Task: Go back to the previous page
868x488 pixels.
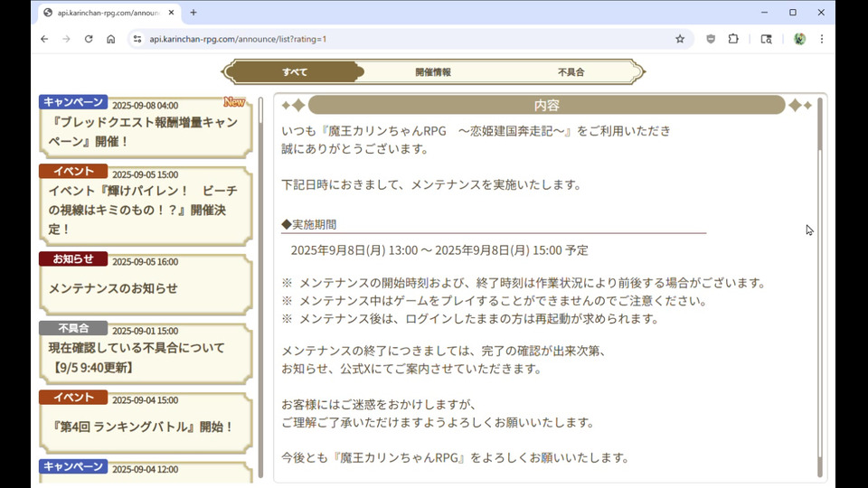Action: point(44,39)
